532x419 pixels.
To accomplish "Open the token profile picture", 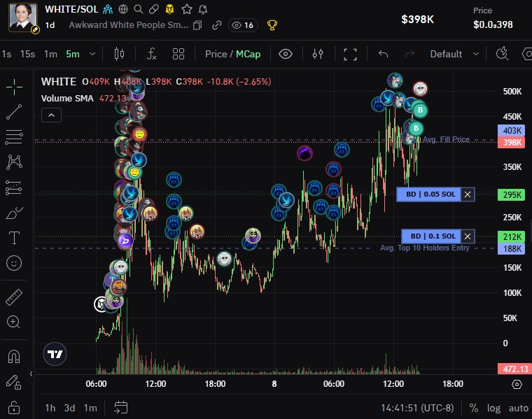I will [x=23, y=18].
